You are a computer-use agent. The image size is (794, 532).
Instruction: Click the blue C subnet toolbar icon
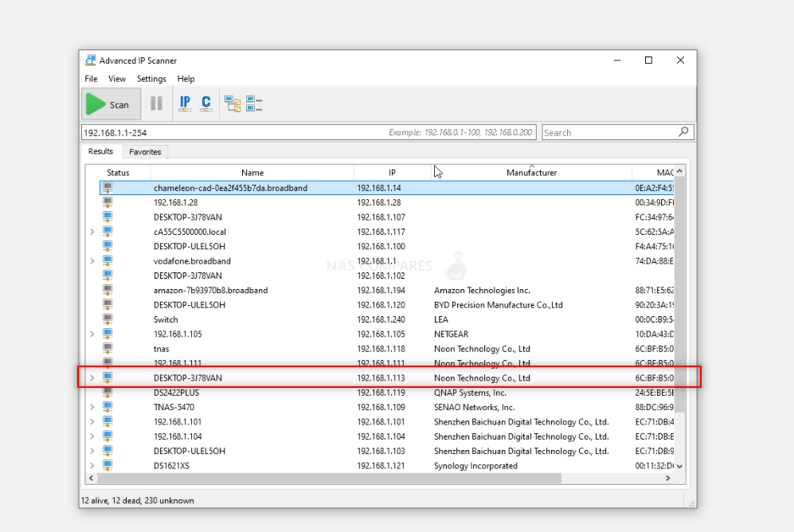click(x=206, y=104)
